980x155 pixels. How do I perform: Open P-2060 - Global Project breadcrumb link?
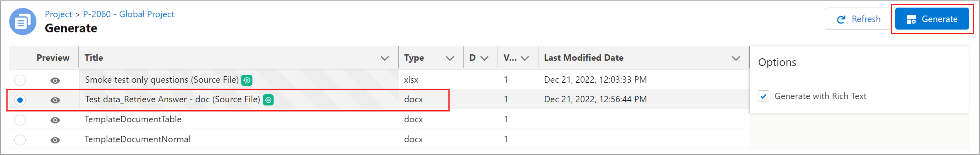tap(129, 14)
